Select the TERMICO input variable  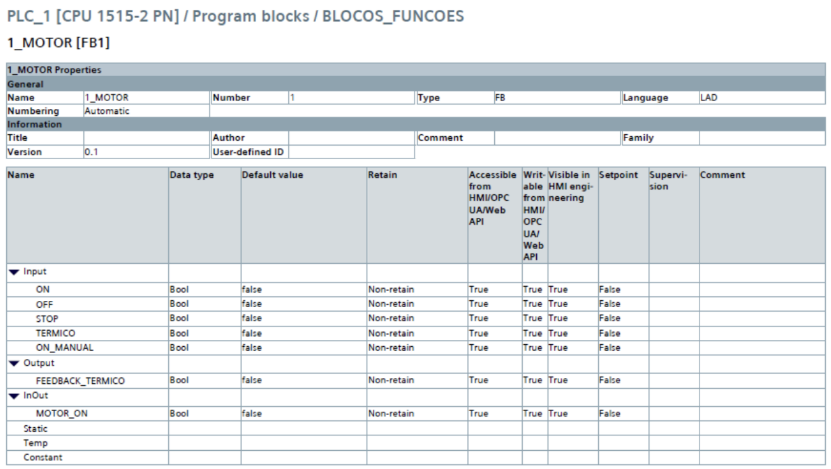tap(55, 333)
